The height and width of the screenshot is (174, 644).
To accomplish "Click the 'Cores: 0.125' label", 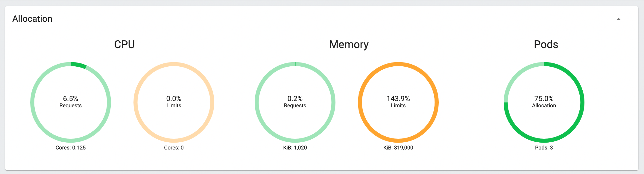I will pos(71,148).
